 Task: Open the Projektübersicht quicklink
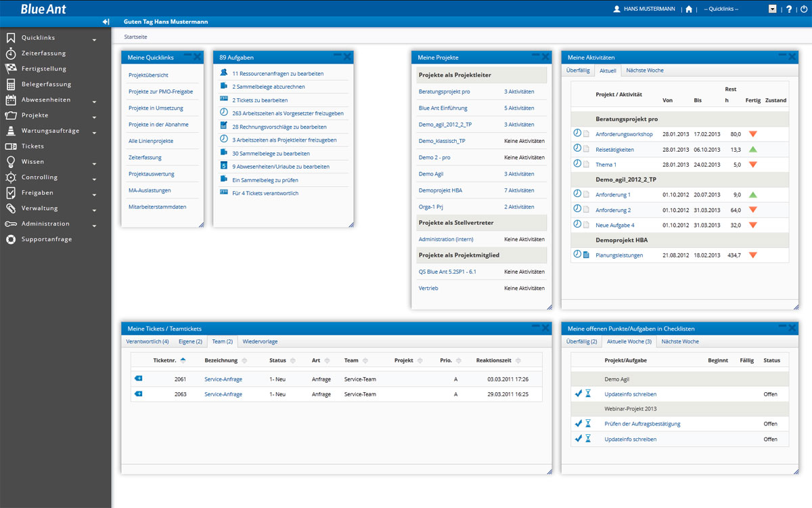tap(148, 75)
